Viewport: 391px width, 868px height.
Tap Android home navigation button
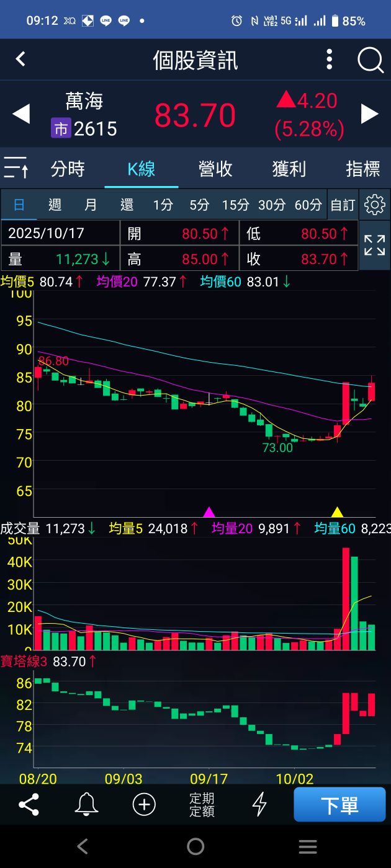click(x=195, y=846)
